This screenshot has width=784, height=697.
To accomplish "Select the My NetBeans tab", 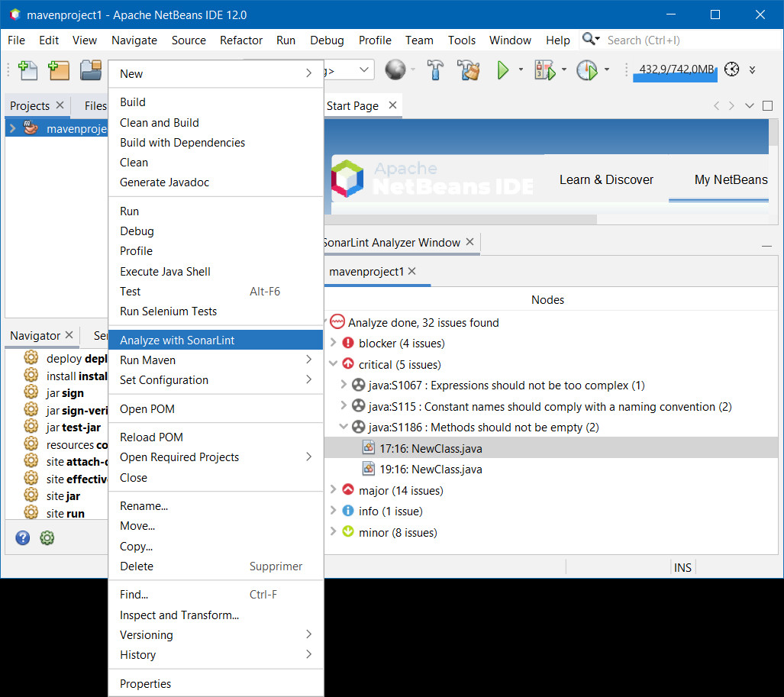I will point(731,179).
